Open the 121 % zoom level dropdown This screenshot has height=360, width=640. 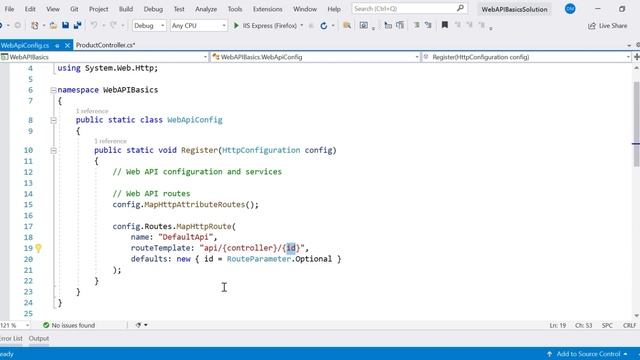15,325
